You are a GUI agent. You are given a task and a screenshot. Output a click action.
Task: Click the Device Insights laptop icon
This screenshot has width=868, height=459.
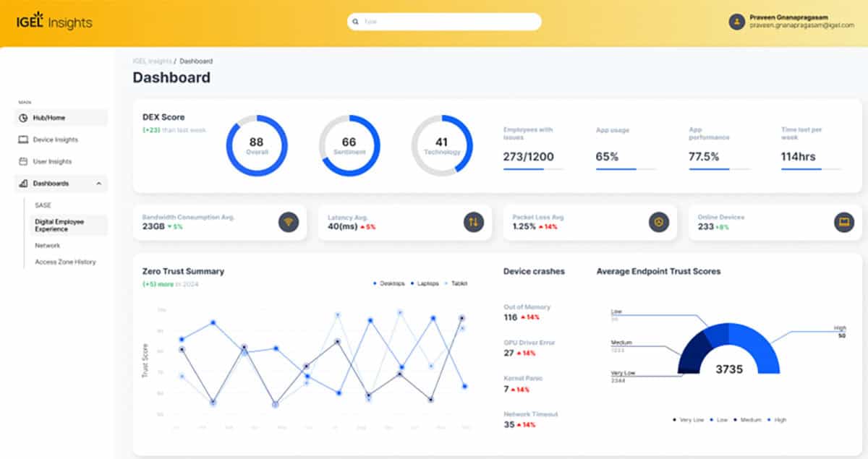click(23, 140)
